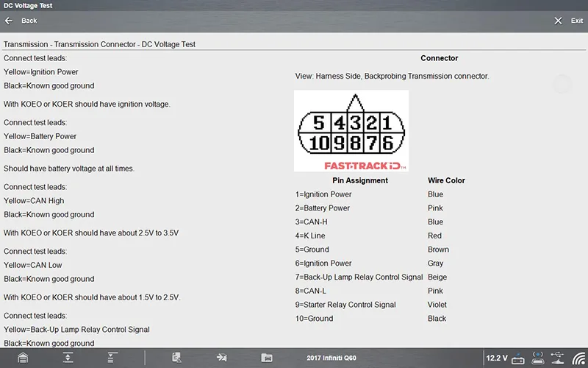
Task: Open the vehicle history record icon
Action: (x=177, y=358)
